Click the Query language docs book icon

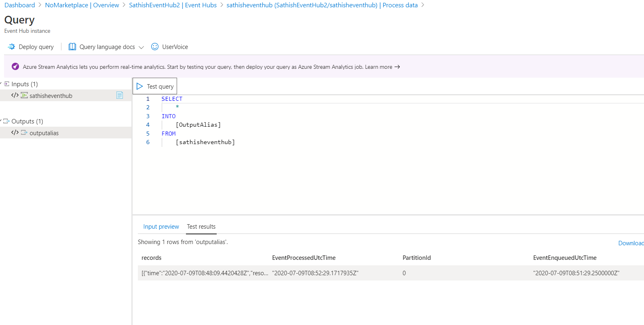pos(72,47)
